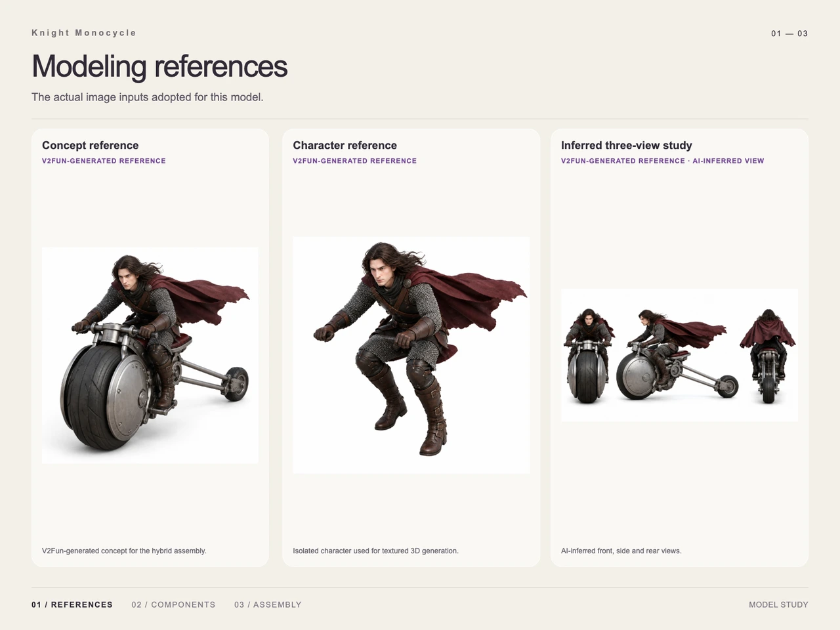Click the V2FUN-GENERATED REFERENCE label under Concept reference
This screenshot has width=840, height=630.
(104, 161)
